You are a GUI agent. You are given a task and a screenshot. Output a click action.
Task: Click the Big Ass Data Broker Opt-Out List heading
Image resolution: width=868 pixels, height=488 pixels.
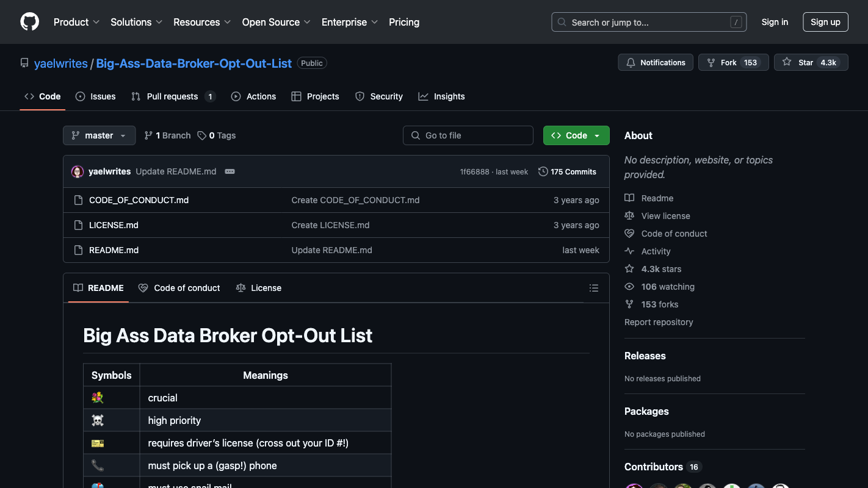(x=228, y=335)
